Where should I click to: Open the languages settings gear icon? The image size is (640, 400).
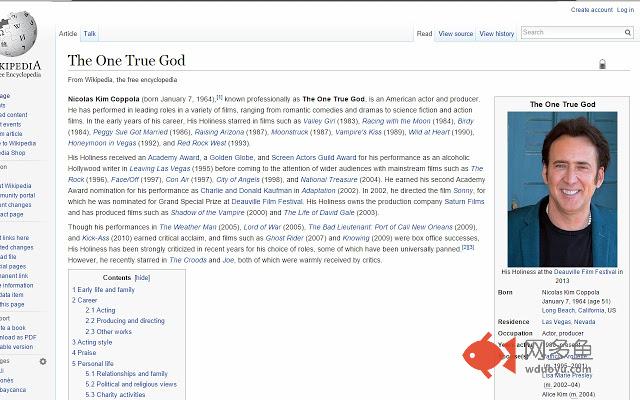point(43,361)
